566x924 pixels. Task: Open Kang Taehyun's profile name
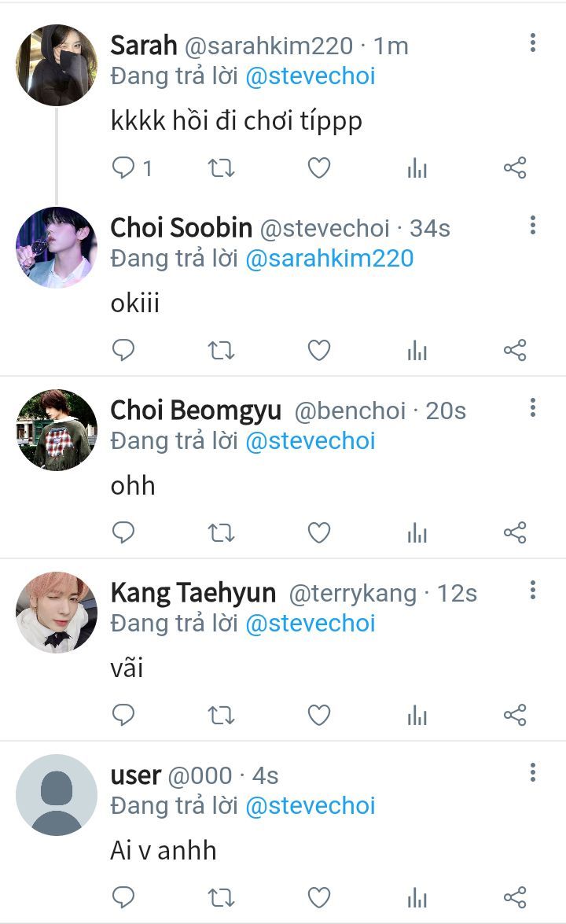coord(193,593)
